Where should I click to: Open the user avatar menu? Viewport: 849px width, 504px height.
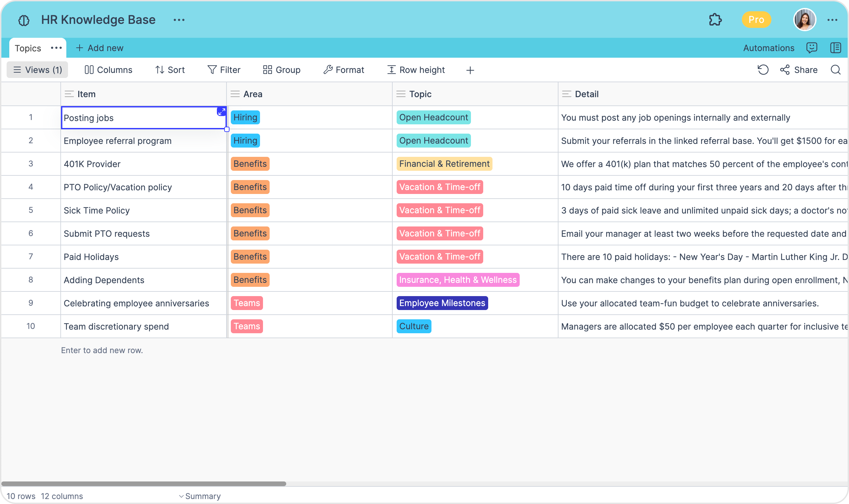point(804,20)
